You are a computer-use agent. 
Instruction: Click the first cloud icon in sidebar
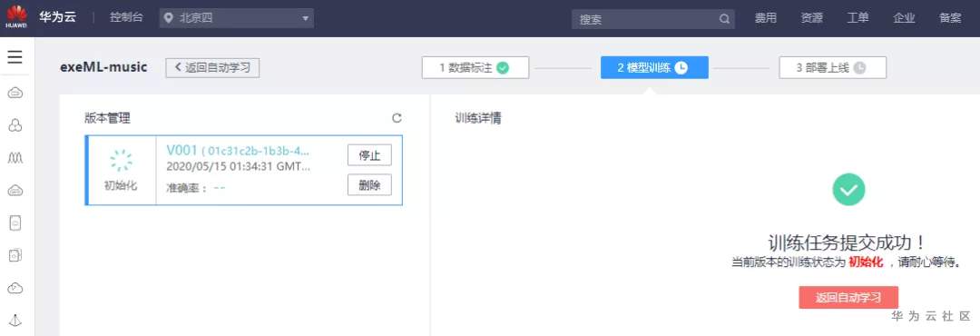15,94
